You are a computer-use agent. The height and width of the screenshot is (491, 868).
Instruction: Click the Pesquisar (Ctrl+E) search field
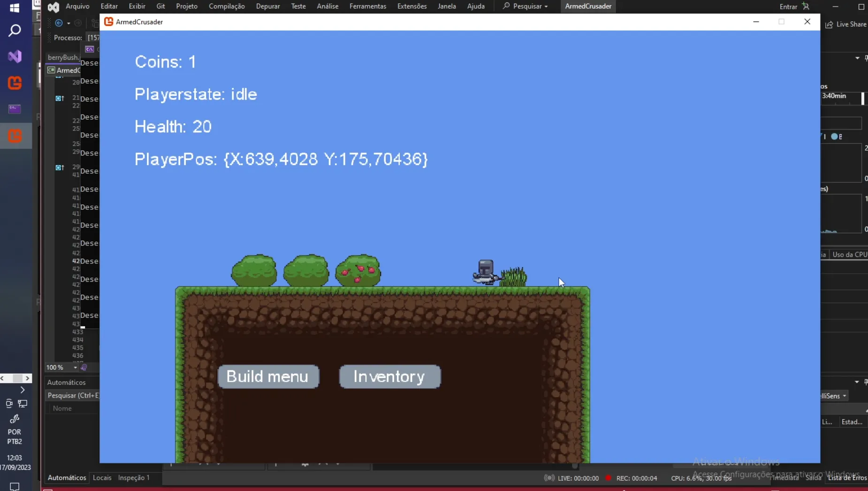[x=73, y=395]
